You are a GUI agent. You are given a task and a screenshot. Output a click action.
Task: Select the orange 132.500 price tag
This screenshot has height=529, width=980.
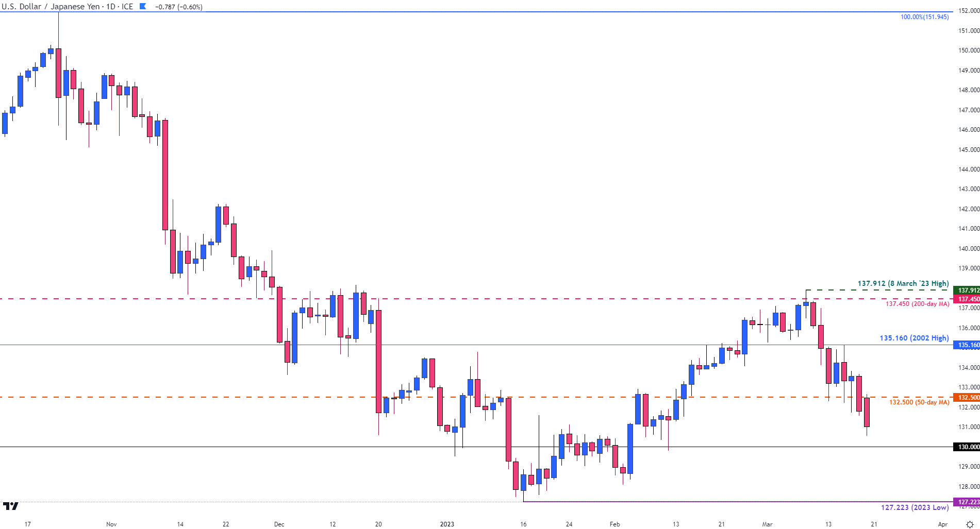[x=967, y=397]
